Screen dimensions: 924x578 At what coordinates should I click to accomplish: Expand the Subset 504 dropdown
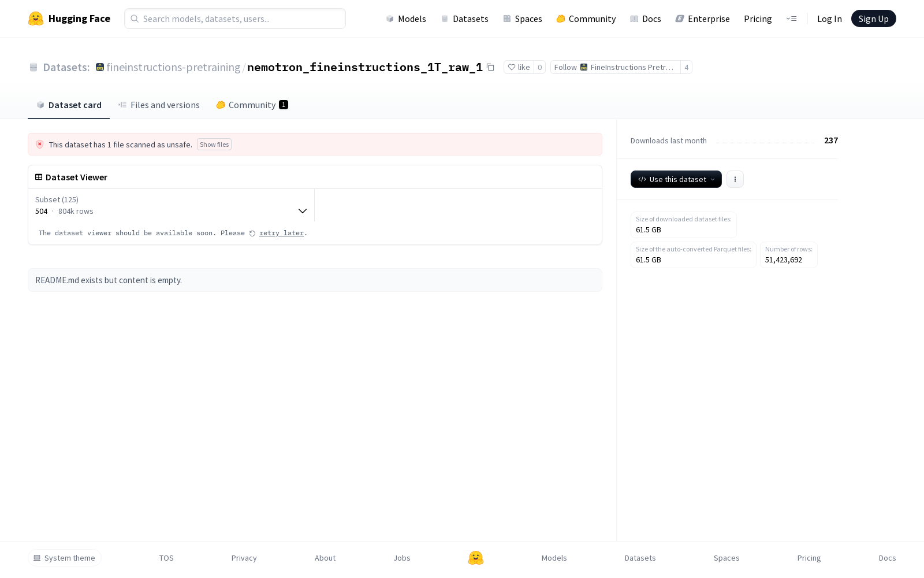(171, 205)
